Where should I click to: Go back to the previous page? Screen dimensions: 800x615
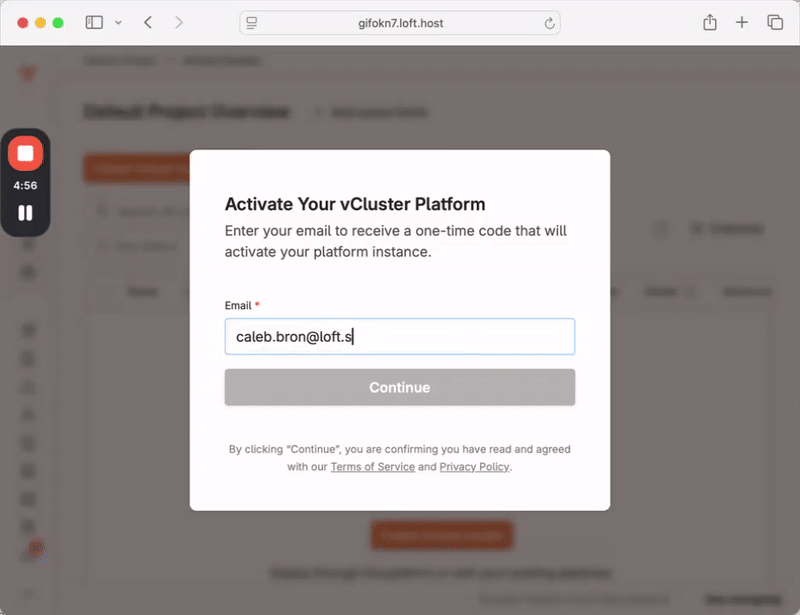point(148,22)
